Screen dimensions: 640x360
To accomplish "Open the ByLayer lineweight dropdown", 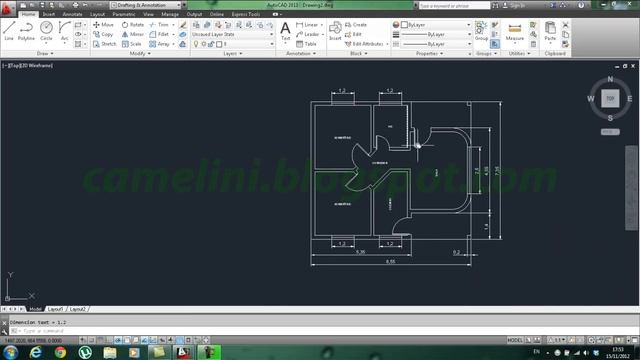I will [436, 34].
